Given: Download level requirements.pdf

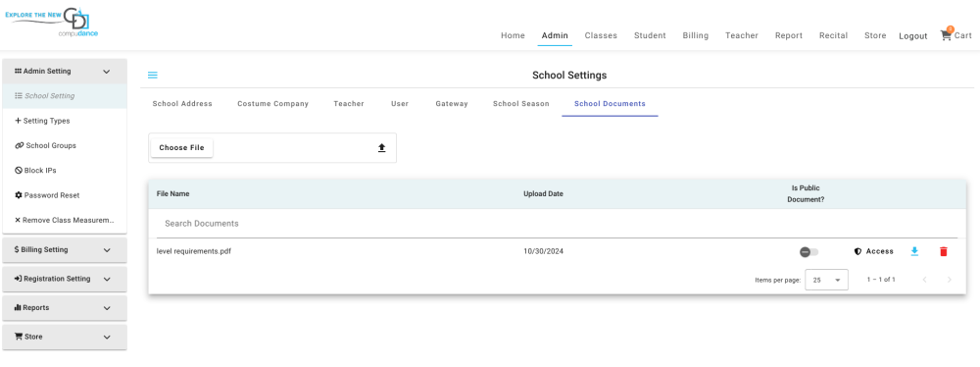Looking at the screenshot, I should tap(914, 251).
